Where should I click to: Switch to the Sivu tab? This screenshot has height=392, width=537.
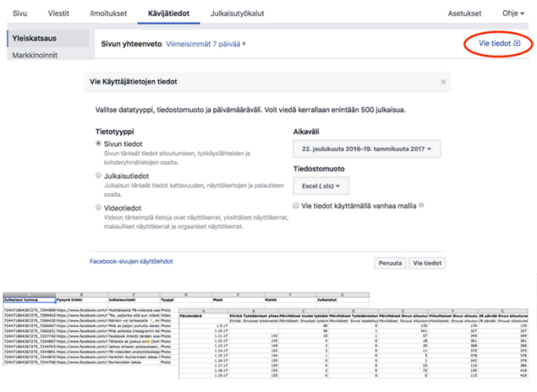(19, 13)
